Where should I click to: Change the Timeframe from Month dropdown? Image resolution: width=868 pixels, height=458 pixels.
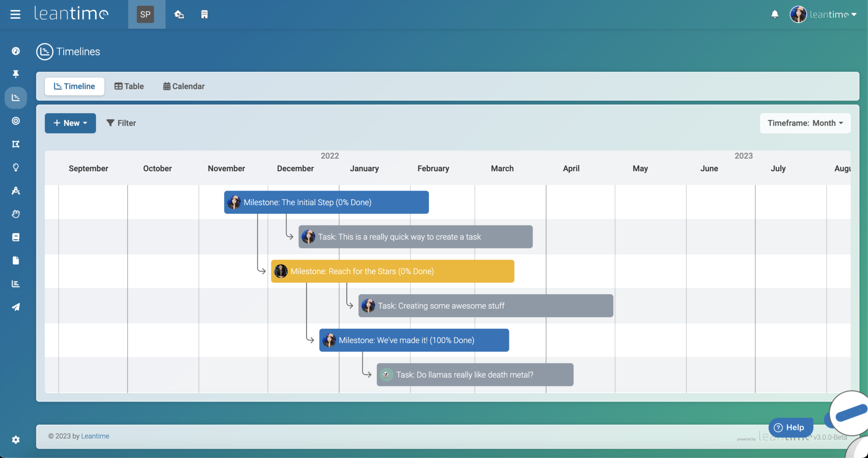click(x=805, y=123)
